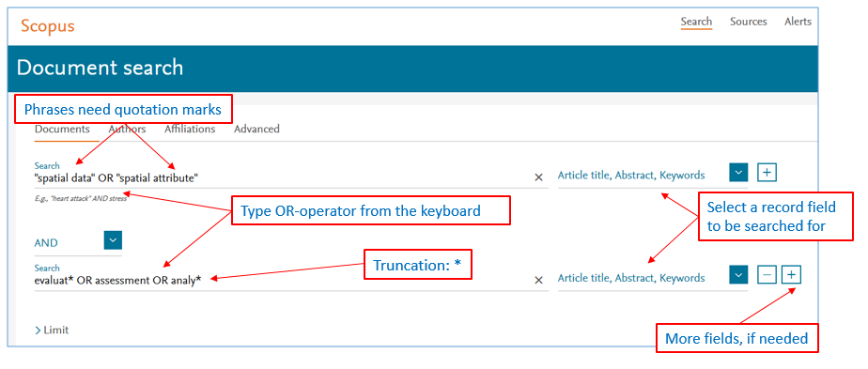Image resolution: width=868 pixels, height=369 pixels.
Task: Select first row Article title, Abstract, Keywords field
Action: point(631,176)
